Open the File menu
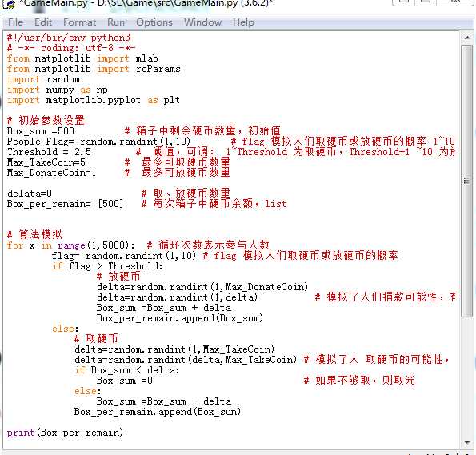 coord(15,22)
